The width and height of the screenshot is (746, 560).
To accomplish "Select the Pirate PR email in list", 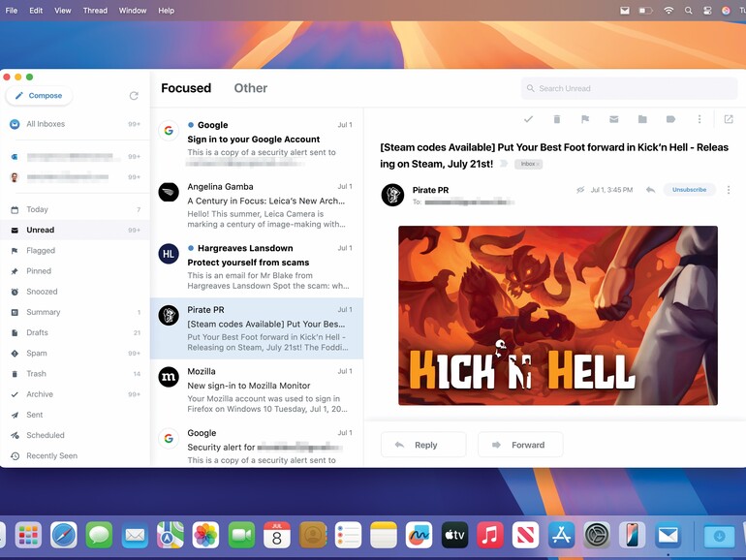I will coord(257,328).
